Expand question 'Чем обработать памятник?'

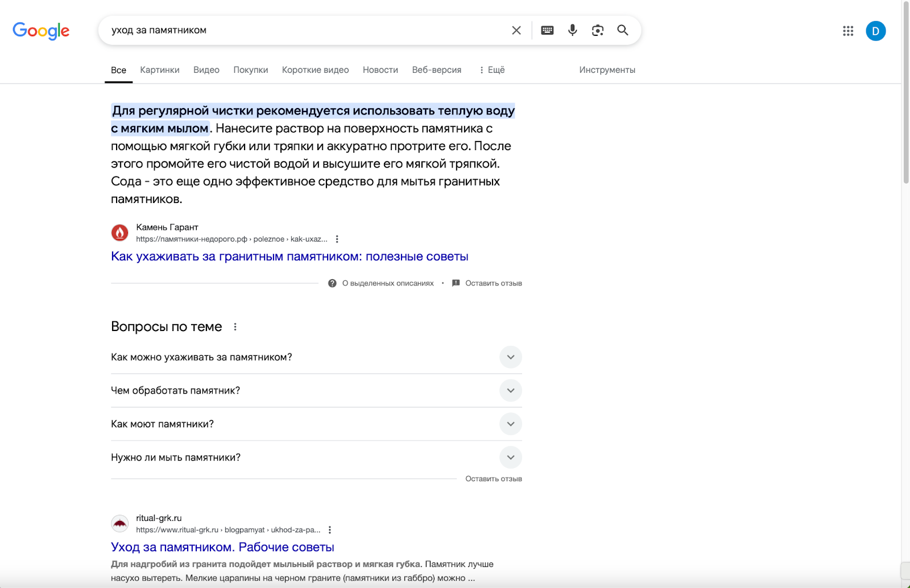[510, 391]
